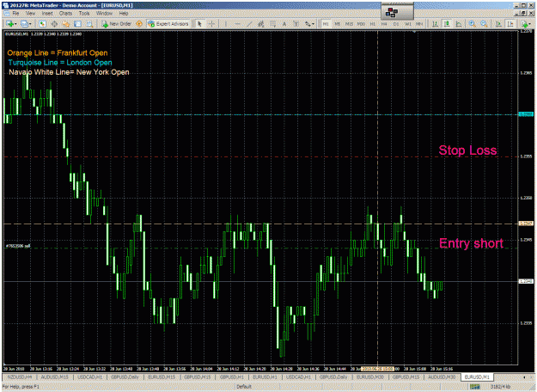Image resolution: width=537 pixels, height=392 pixels.
Task: Switch to the EURUSD,M15 chart tab
Action: point(162,377)
